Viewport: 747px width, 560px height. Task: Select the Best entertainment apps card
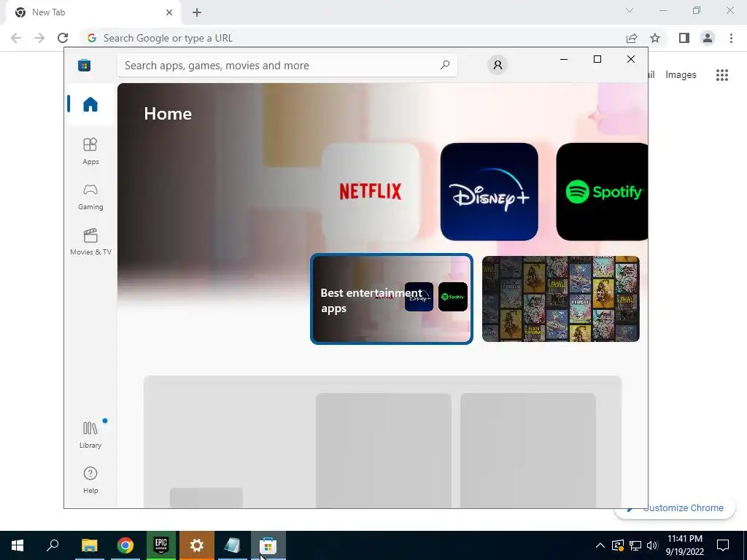(x=391, y=298)
